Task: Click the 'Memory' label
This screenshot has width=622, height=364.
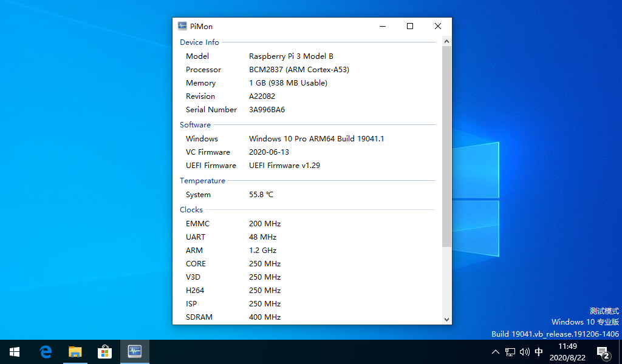Action: click(200, 83)
